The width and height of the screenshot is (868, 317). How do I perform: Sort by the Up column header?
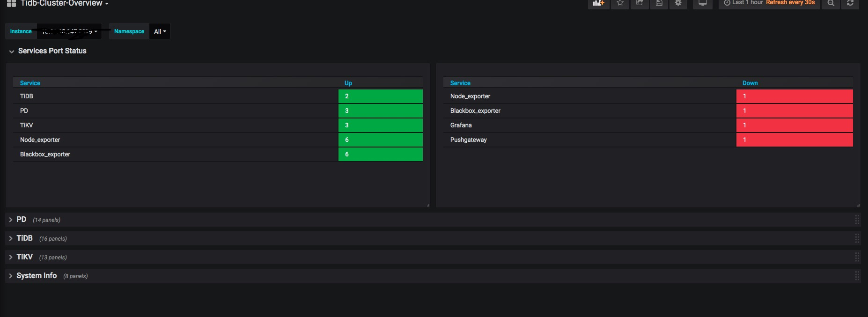tap(348, 83)
